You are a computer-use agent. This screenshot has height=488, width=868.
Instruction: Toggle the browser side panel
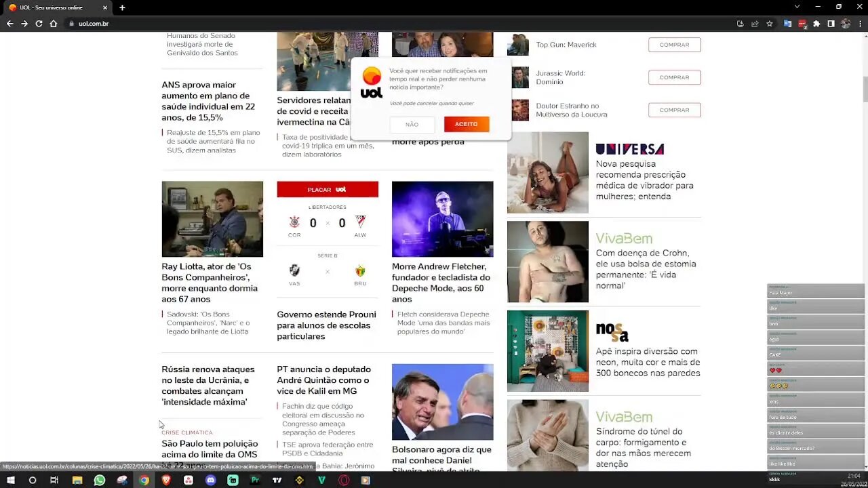tap(831, 24)
